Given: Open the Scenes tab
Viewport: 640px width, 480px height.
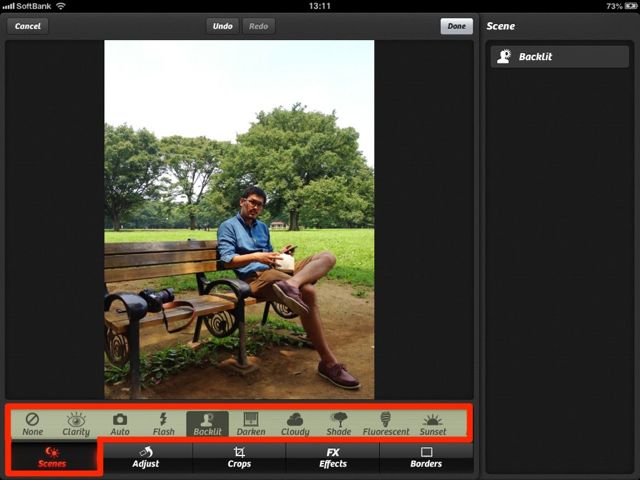Looking at the screenshot, I should point(52,458).
